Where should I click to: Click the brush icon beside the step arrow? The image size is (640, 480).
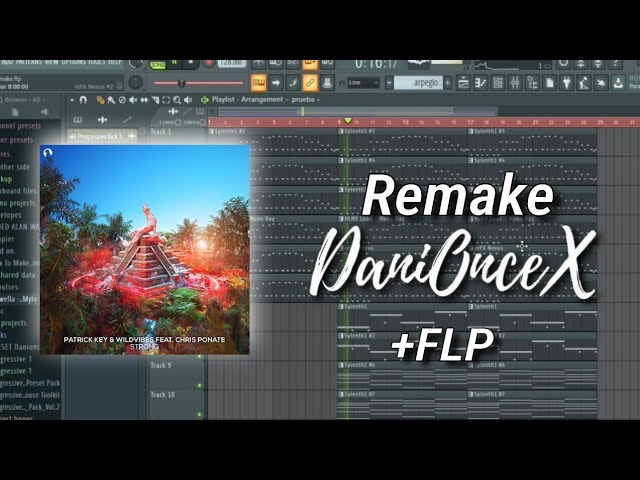point(293,83)
